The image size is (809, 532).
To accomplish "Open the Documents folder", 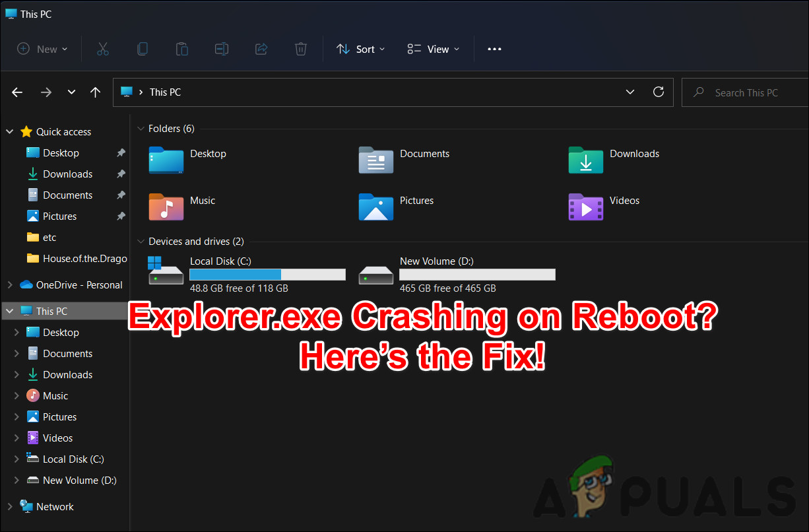I will pos(424,153).
